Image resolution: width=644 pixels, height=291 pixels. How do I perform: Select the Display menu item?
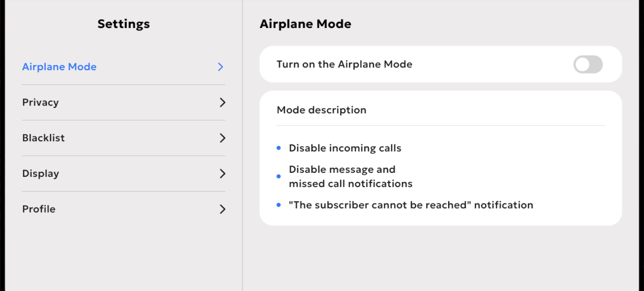click(124, 174)
